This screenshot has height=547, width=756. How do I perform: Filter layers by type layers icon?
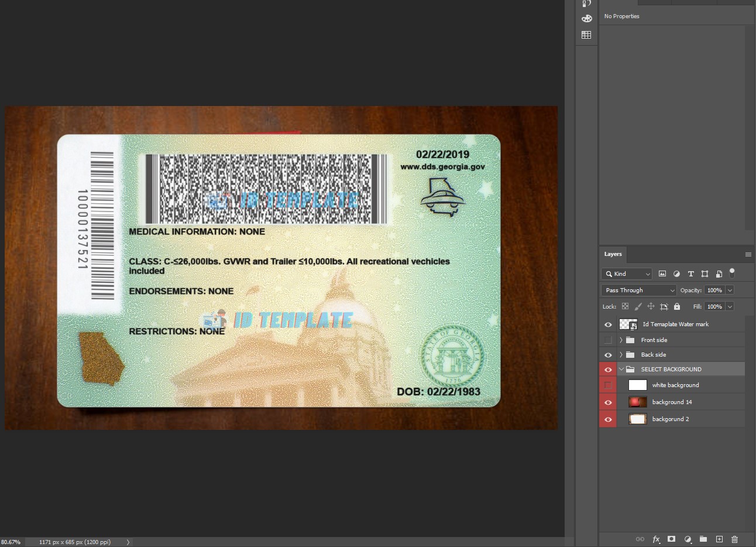(690, 273)
